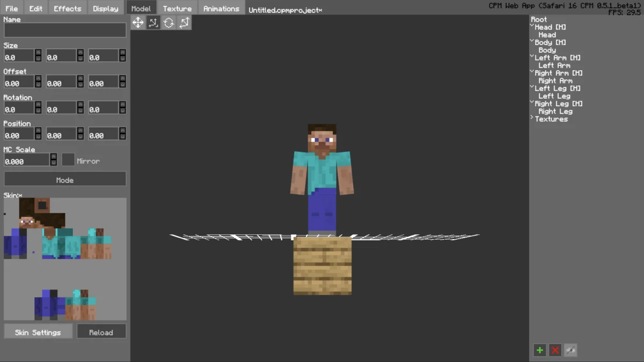Viewport: 644px width, 362px height.
Task: Select the Right Arm child item
Action: (x=555, y=80)
